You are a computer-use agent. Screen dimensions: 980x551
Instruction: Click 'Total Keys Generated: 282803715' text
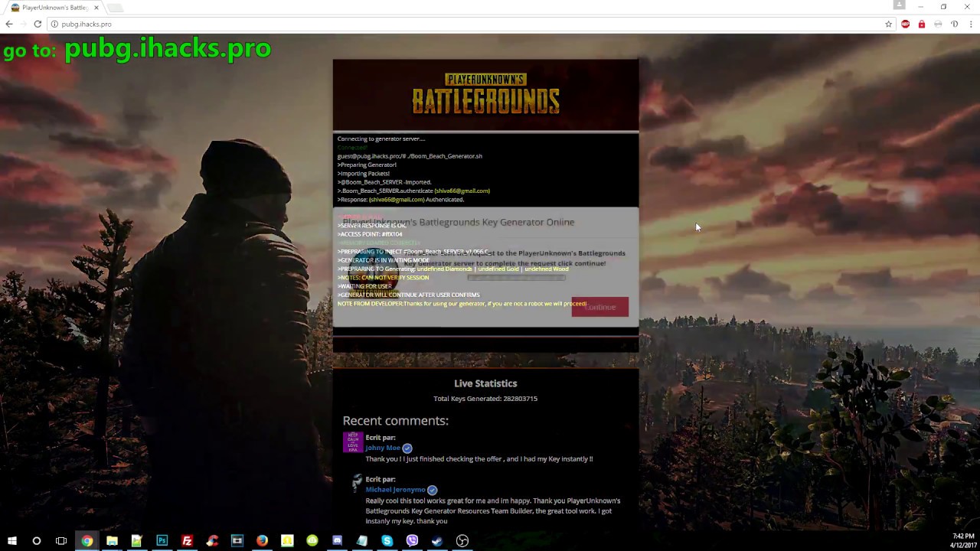click(x=485, y=399)
